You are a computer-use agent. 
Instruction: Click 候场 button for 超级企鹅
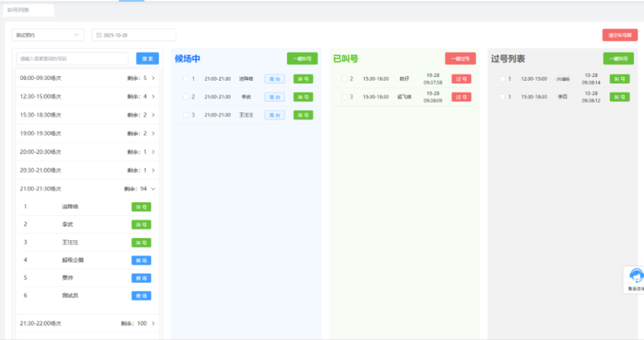pos(141,260)
